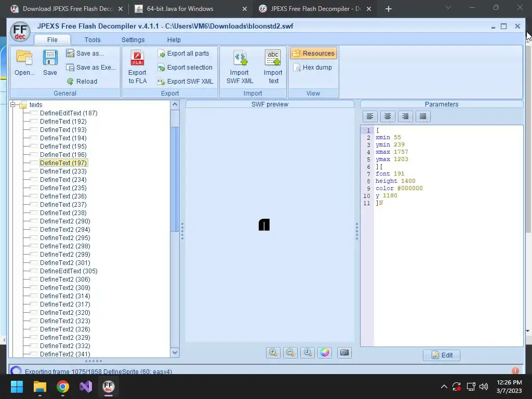The width and height of the screenshot is (532, 399).
Task: Select DefineText2 (326) in tree
Action: pyautogui.click(x=65, y=329)
